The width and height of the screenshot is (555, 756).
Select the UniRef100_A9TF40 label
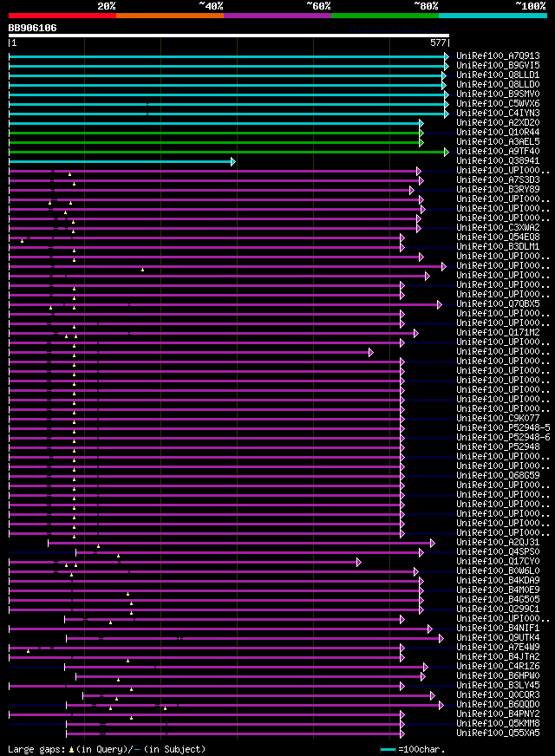(x=498, y=152)
